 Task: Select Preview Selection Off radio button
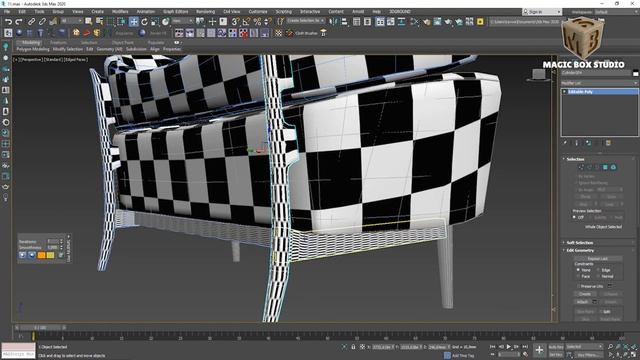[x=574, y=218]
